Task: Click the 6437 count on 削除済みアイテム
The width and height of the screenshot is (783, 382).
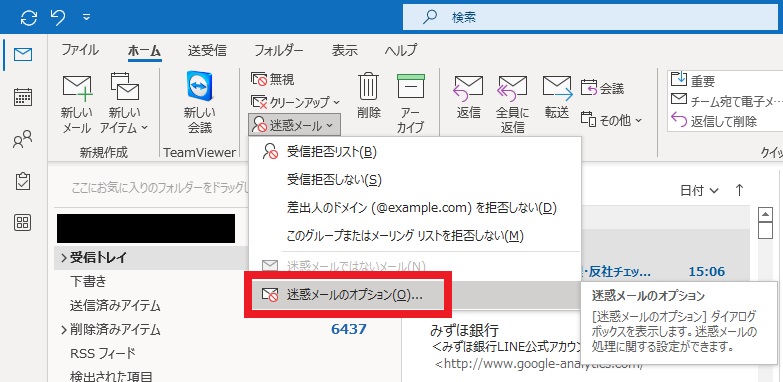Action: [x=349, y=329]
